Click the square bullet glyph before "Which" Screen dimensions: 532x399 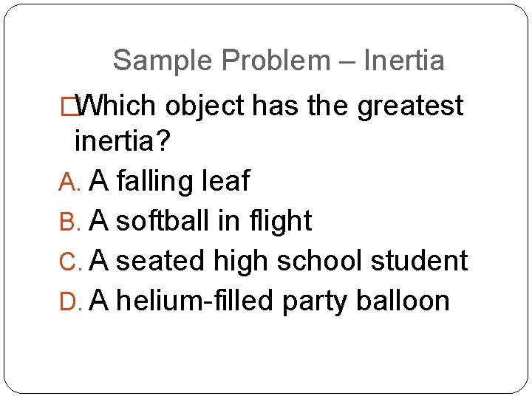[69, 106]
